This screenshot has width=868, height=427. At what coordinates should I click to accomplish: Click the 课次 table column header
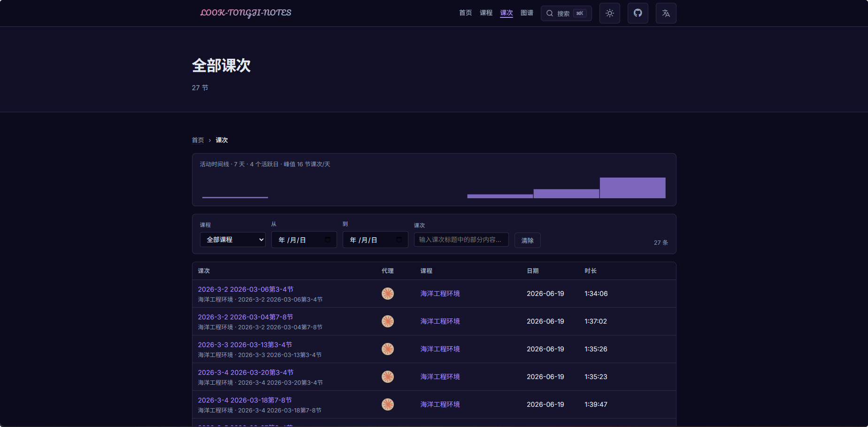point(204,271)
